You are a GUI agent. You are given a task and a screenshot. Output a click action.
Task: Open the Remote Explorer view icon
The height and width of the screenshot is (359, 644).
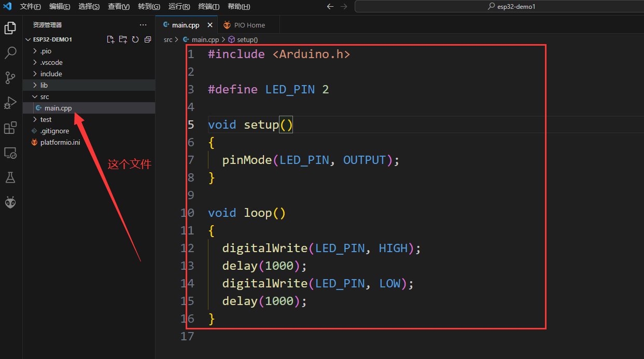click(10, 153)
